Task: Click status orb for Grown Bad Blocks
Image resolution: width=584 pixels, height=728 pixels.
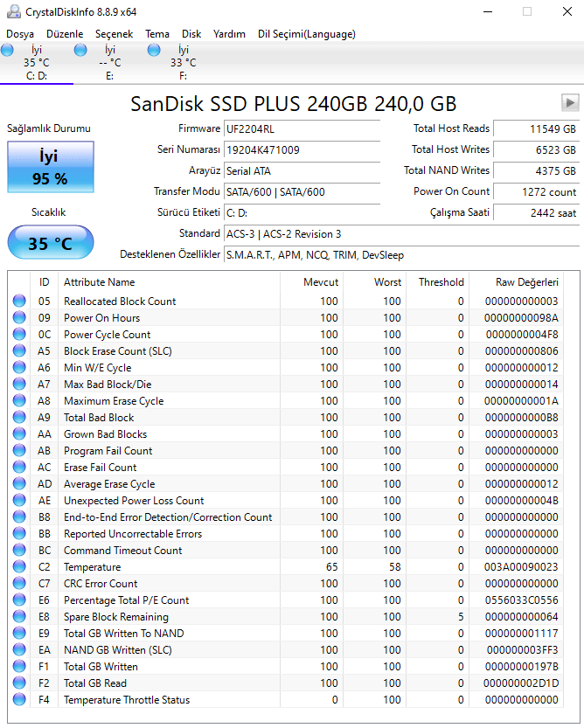Action: pos(19,433)
